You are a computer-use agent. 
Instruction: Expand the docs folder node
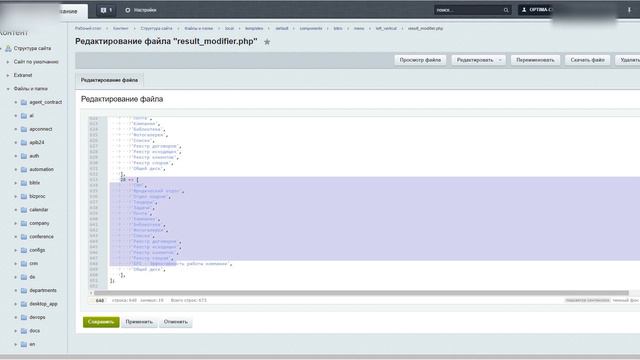(x=16, y=331)
